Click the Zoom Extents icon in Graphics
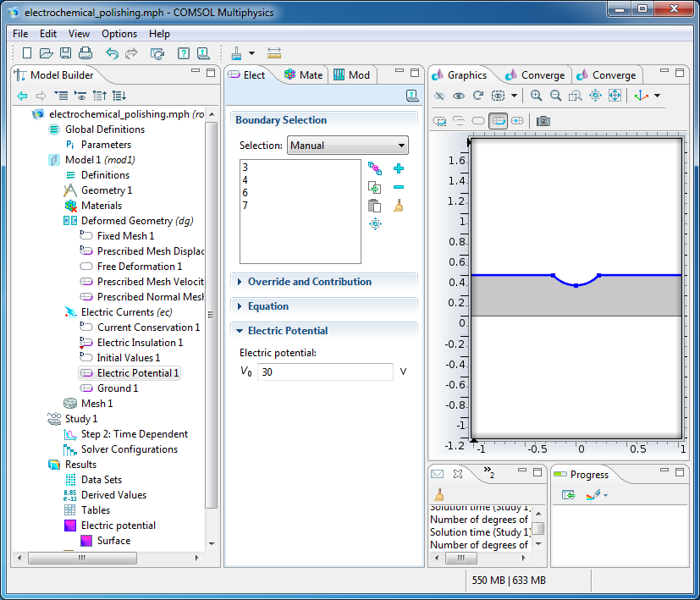Image resolution: width=700 pixels, height=600 pixels. click(x=615, y=96)
